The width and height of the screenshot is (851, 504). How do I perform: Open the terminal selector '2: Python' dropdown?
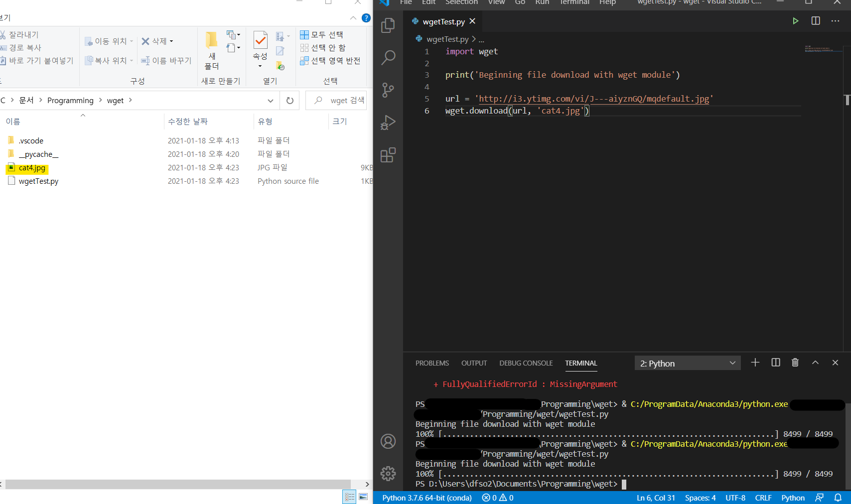coord(688,363)
